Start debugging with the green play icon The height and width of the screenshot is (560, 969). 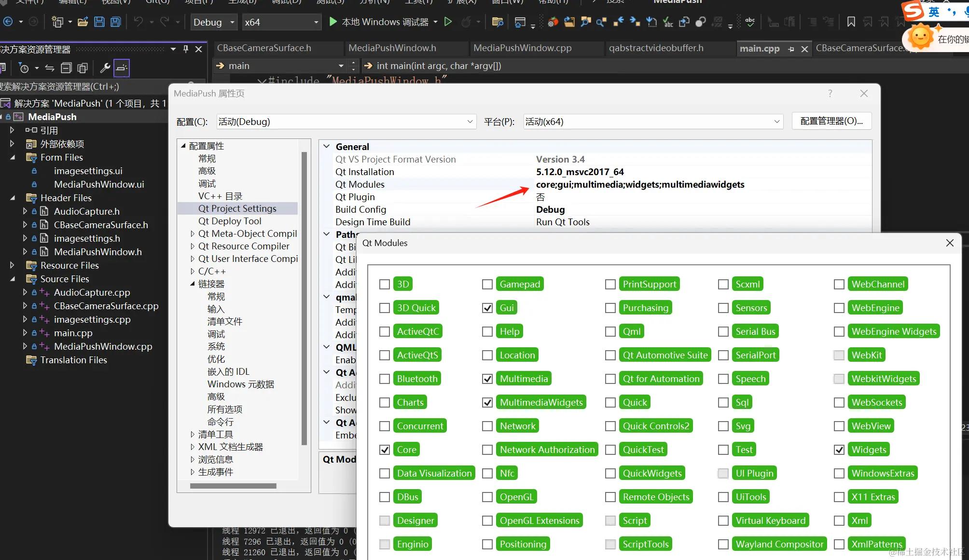332,22
